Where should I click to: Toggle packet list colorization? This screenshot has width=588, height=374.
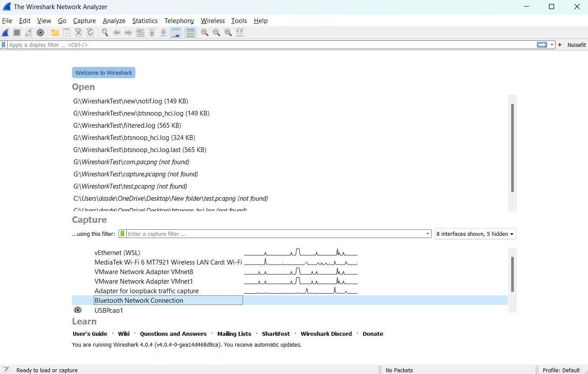pos(191,32)
